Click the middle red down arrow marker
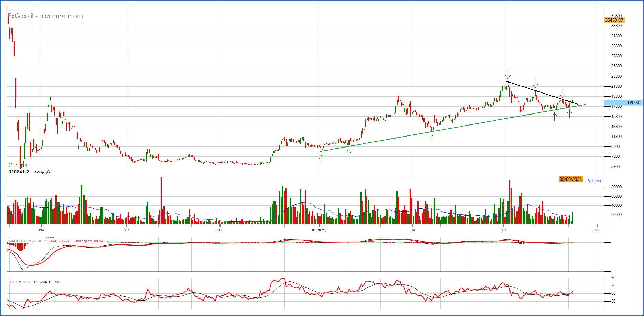Viewport: 644px width, 316px height. coord(535,84)
